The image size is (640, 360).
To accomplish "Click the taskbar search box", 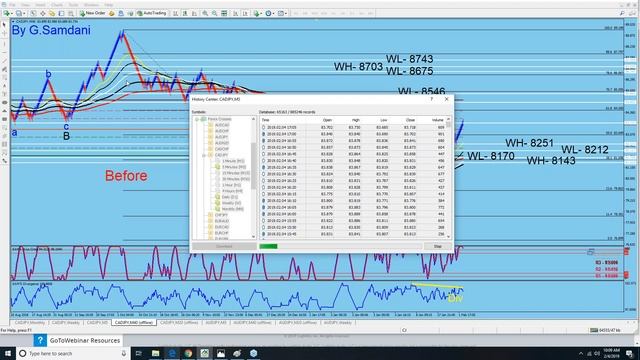I will [73, 353].
